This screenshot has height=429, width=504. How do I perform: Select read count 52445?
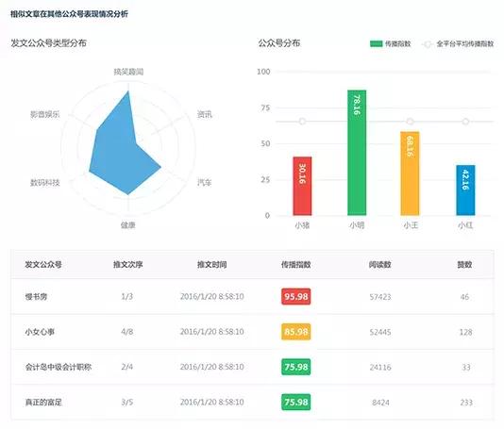(380, 332)
